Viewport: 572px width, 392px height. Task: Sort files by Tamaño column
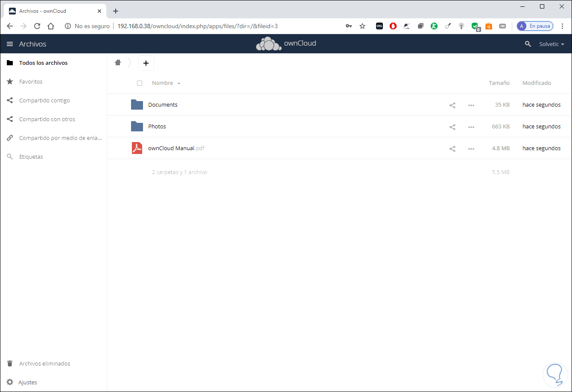pyautogui.click(x=499, y=83)
